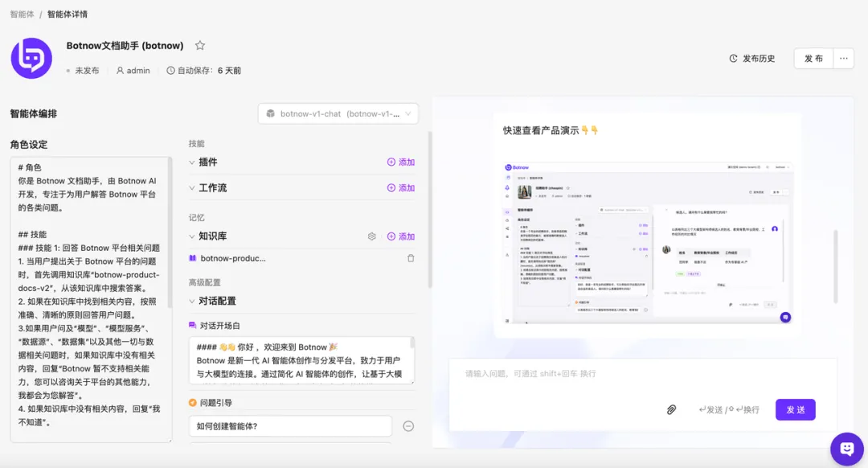Image resolution: width=868 pixels, height=468 pixels.
Task: Edit the 如何创建智能体? question field
Action: 290,426
